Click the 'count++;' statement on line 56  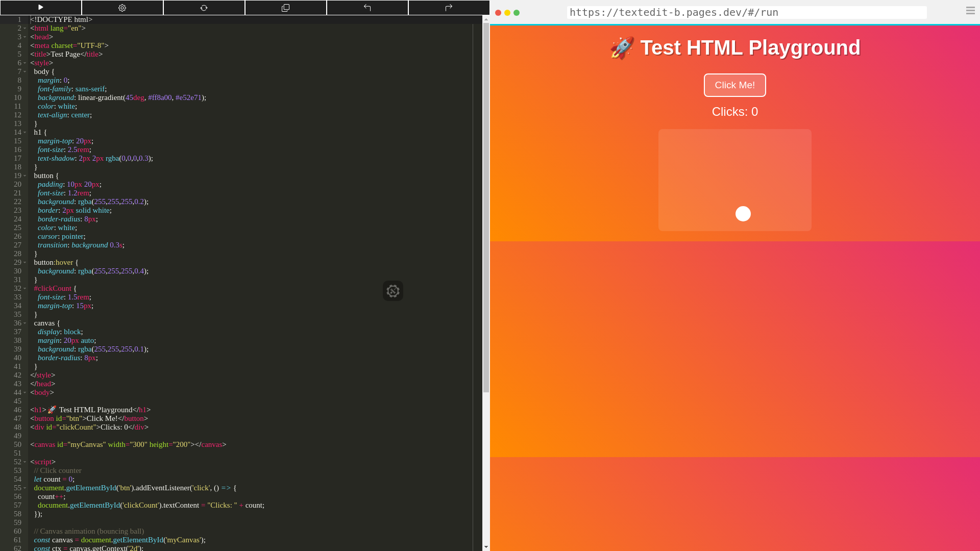click(x=52, y=496)
